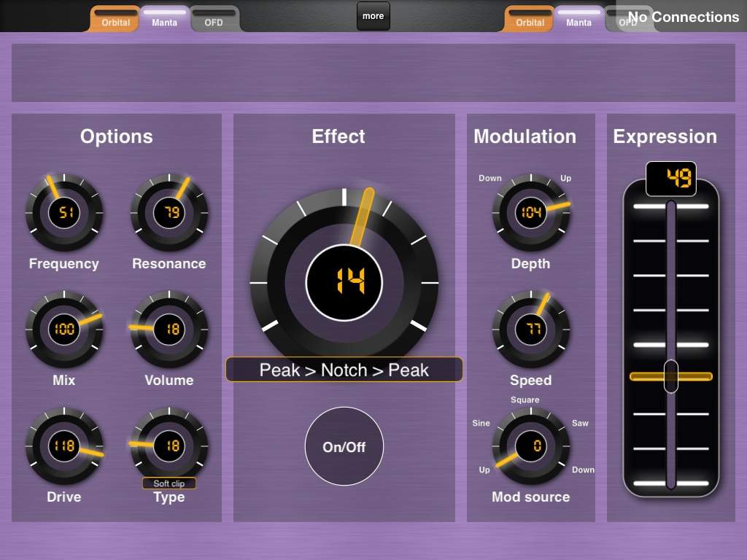The image size is (747, 560).
Task: Click the Mod source knob showing 0
Action: coord(531,446)
